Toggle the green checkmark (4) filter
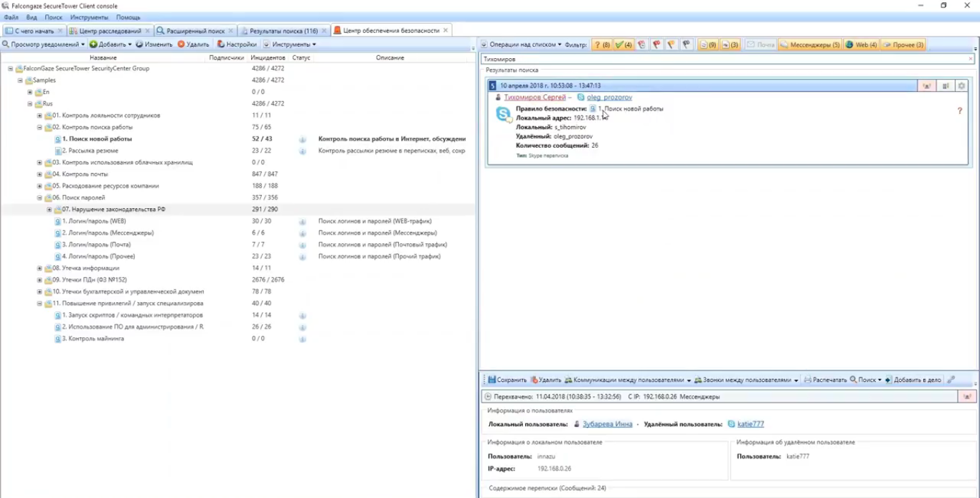980x498 pixels. pos(623,44)
